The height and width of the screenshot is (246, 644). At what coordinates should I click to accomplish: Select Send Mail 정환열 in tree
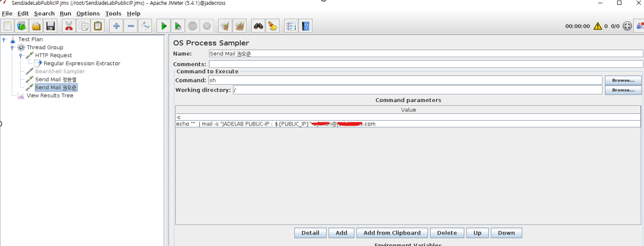coord(56,79)
